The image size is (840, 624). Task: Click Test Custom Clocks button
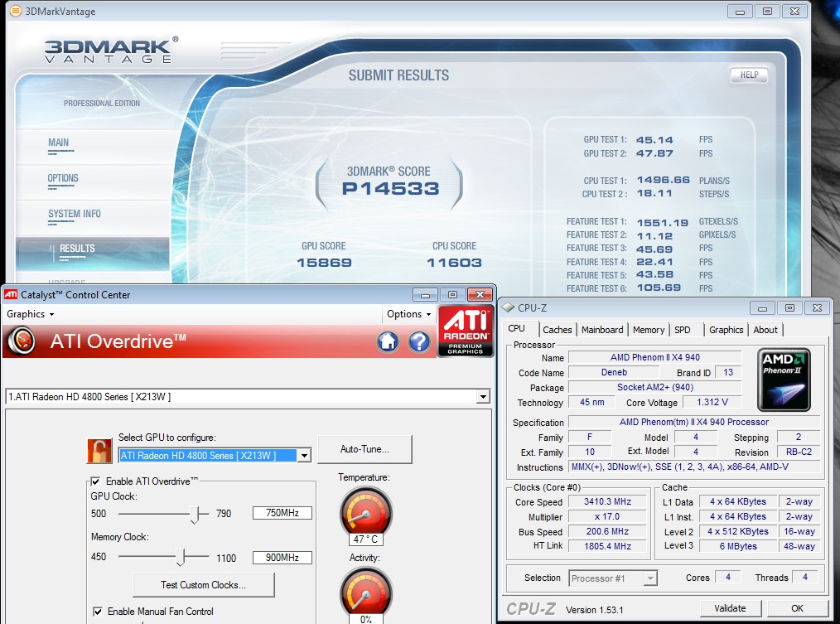[203, 585]
